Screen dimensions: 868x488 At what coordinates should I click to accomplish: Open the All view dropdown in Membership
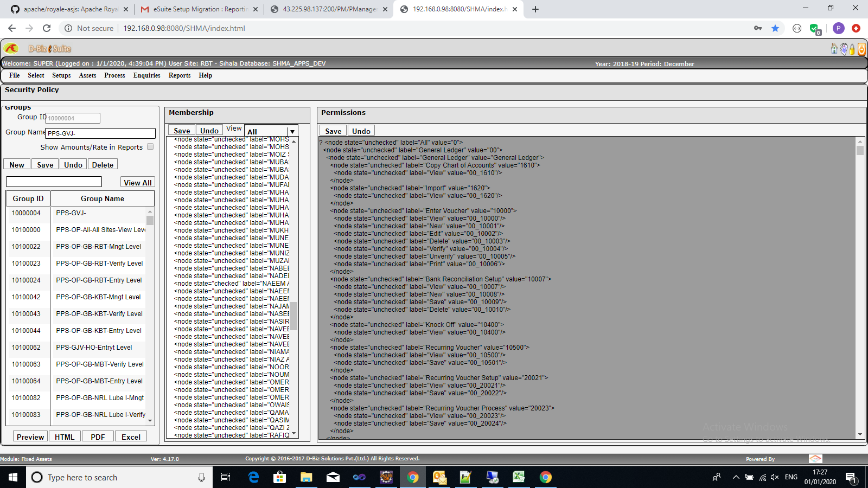(292, 131)
